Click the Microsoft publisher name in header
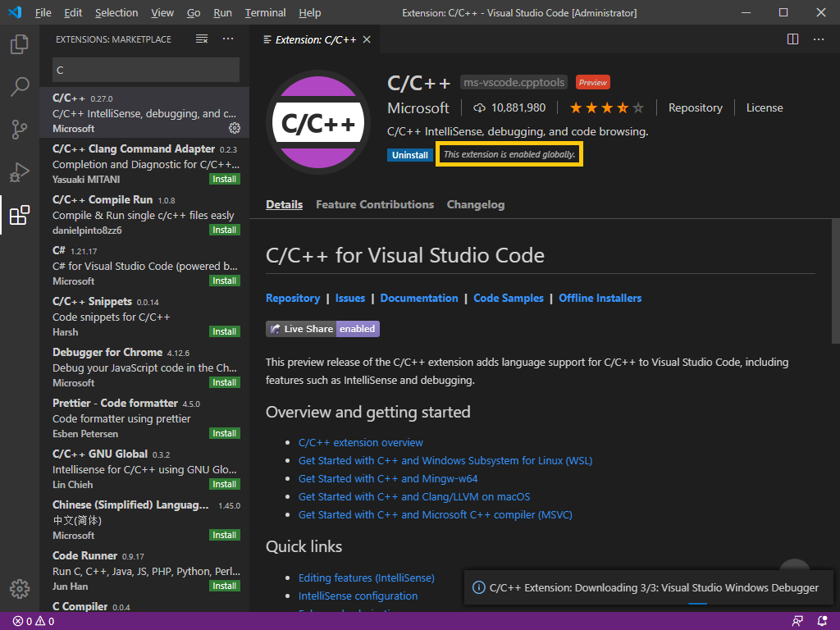 click(x=418, y=108)
